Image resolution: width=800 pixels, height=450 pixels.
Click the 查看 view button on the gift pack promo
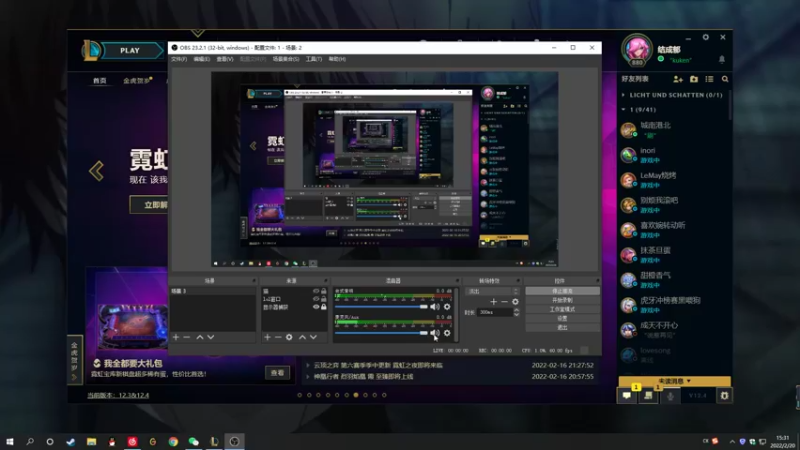point(278,373)
